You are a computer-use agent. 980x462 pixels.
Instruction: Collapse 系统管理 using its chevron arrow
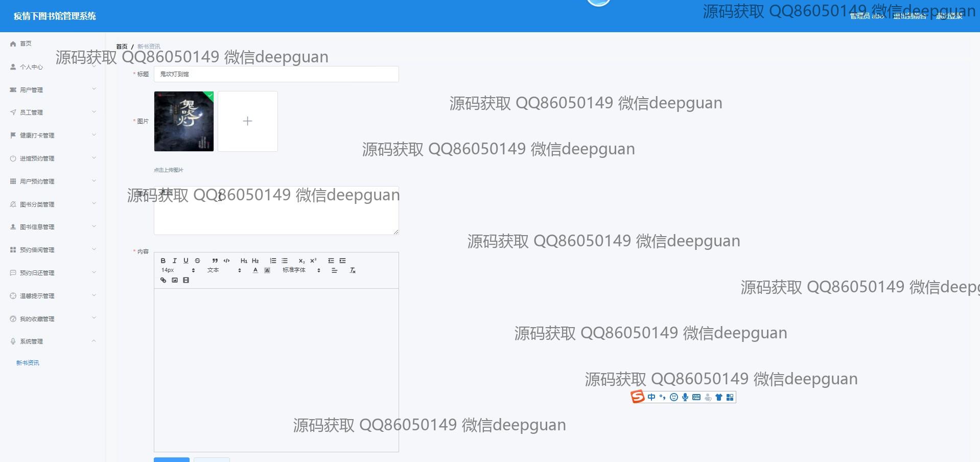94,341
